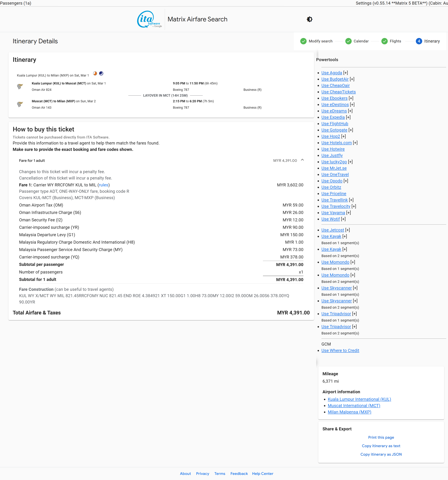This screenshot has height=480, width=448.
Task: Click the Oman Air 824 airline logo
Action: pyautogui.click(x=20, y=86)
